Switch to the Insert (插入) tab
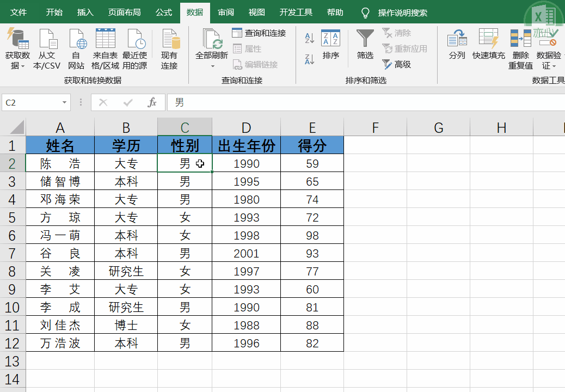Image resolution: width=565 pixels, height=392 pixels. [85, 13]
